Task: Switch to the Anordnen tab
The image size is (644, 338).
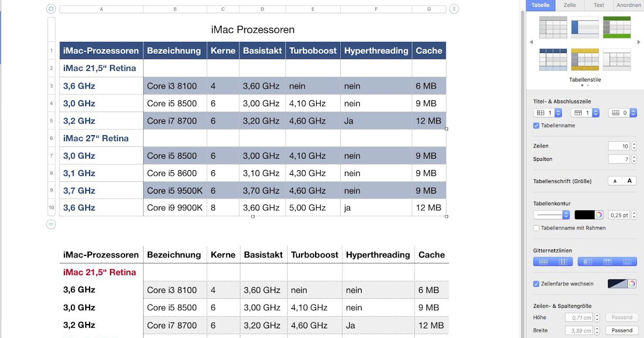Action: [628, 5]
